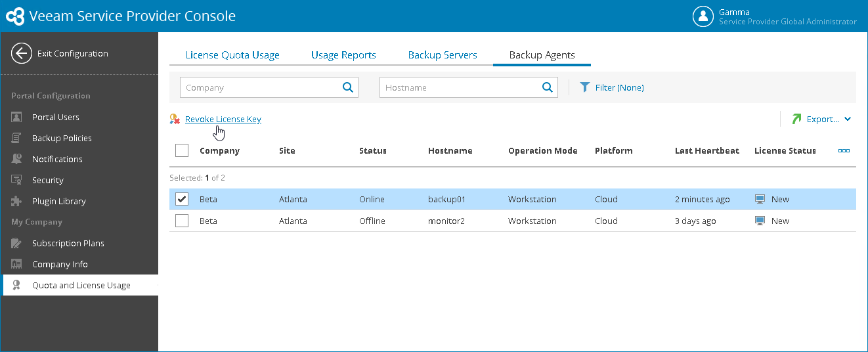Open the Usage Reports tab
This screenshot has width=868, height=352.
click(x=343, y=55)
